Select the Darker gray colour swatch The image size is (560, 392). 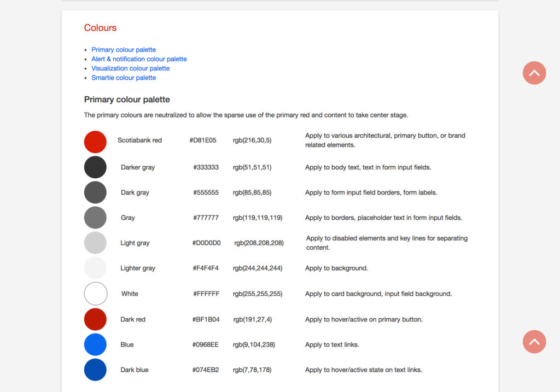click(95, 167)
